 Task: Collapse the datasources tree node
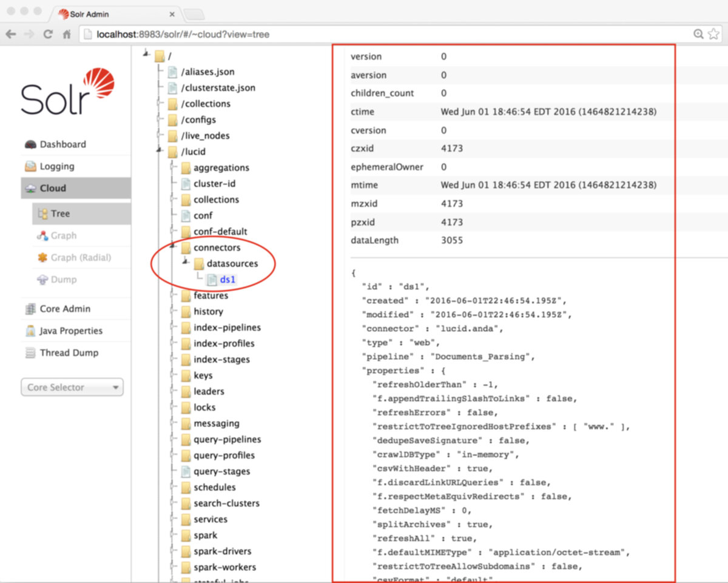tap(185, 261)
